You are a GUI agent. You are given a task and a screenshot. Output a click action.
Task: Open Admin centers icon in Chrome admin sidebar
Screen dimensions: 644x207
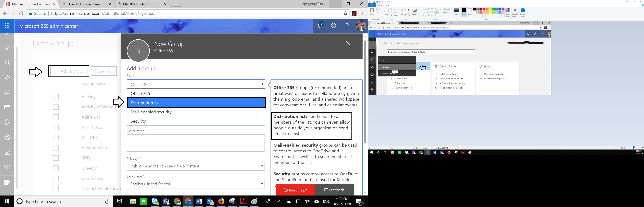7,182
